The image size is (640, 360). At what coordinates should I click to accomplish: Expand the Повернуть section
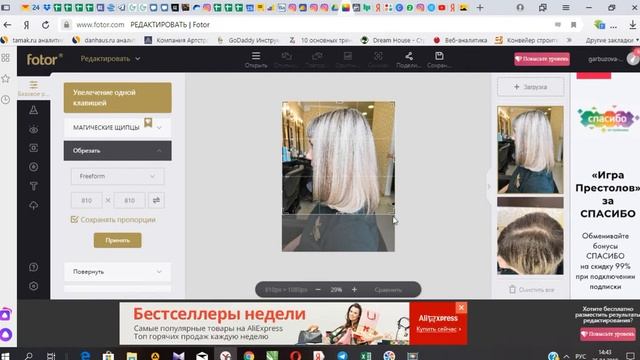(x=118, y=272)
